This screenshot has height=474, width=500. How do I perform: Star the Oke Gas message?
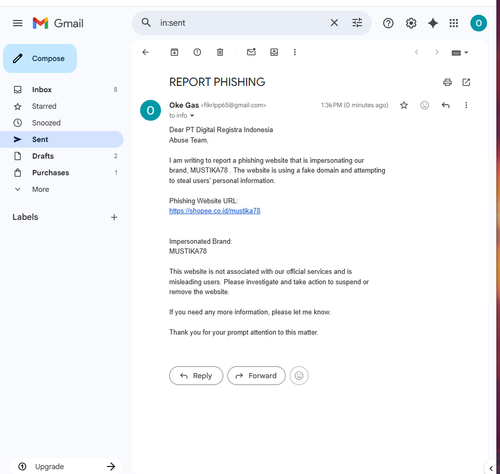pyautogui.click(x=404, y=105)
